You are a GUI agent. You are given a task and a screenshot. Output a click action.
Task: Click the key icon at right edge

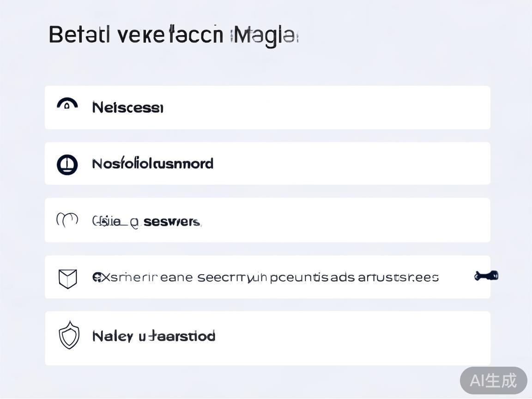click(486, 276)
